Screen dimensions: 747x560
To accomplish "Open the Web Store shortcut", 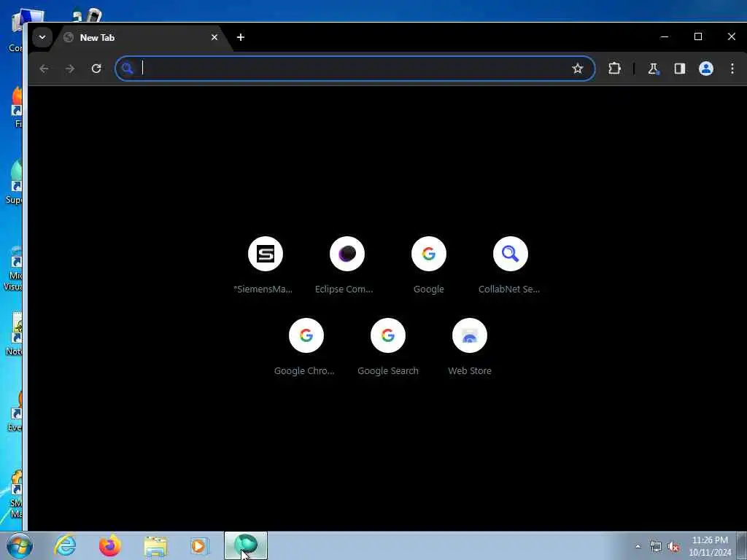I will click(469, 346).
